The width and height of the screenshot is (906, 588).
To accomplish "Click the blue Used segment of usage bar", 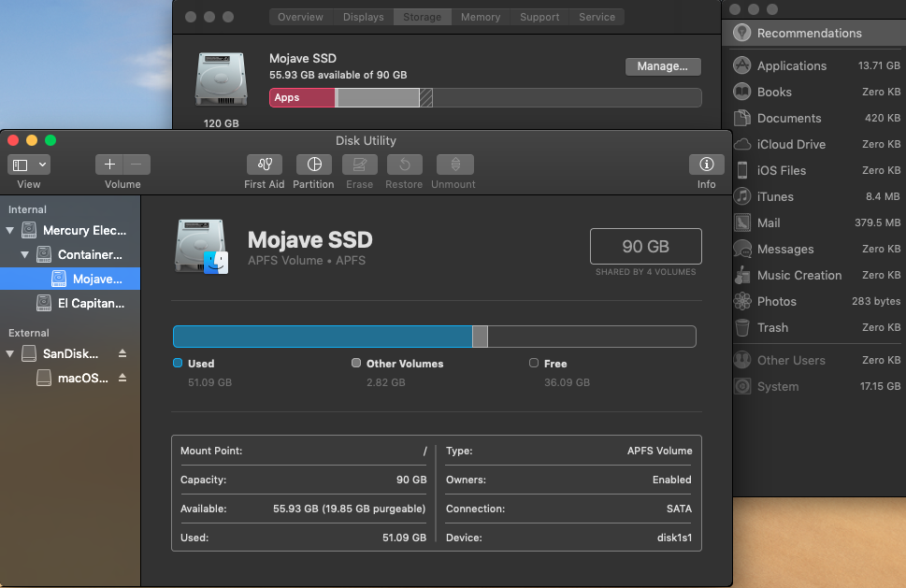I will [323, 337].
